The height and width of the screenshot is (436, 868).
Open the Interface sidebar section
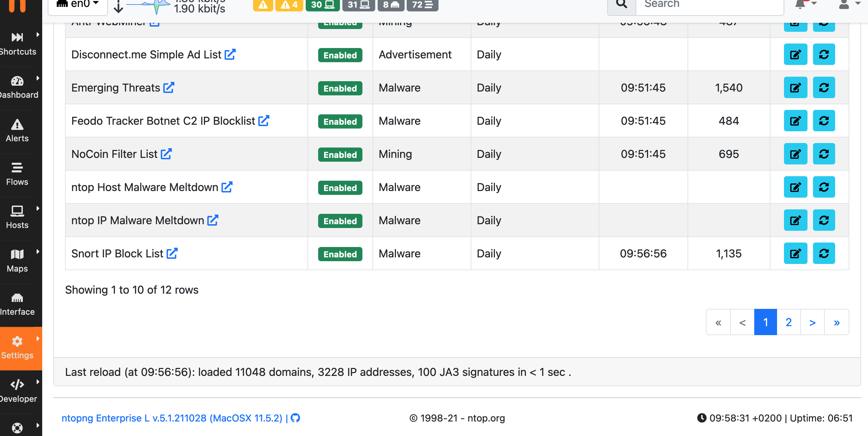17,305
